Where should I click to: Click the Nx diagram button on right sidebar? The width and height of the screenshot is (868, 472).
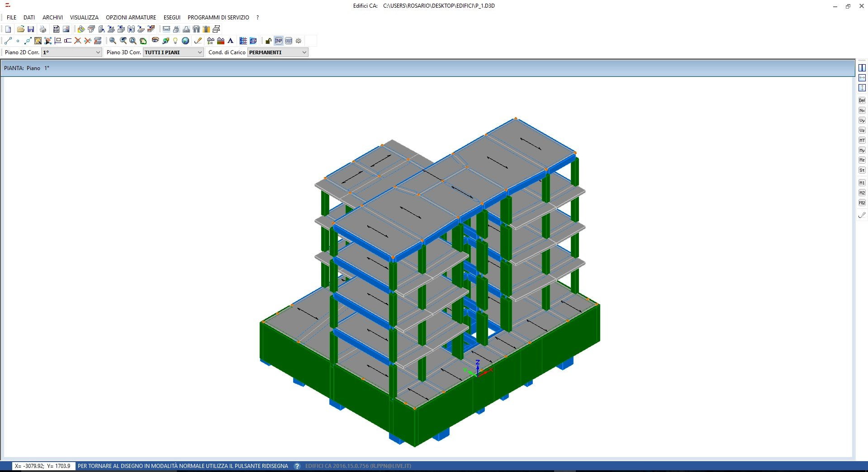point(862,110)
